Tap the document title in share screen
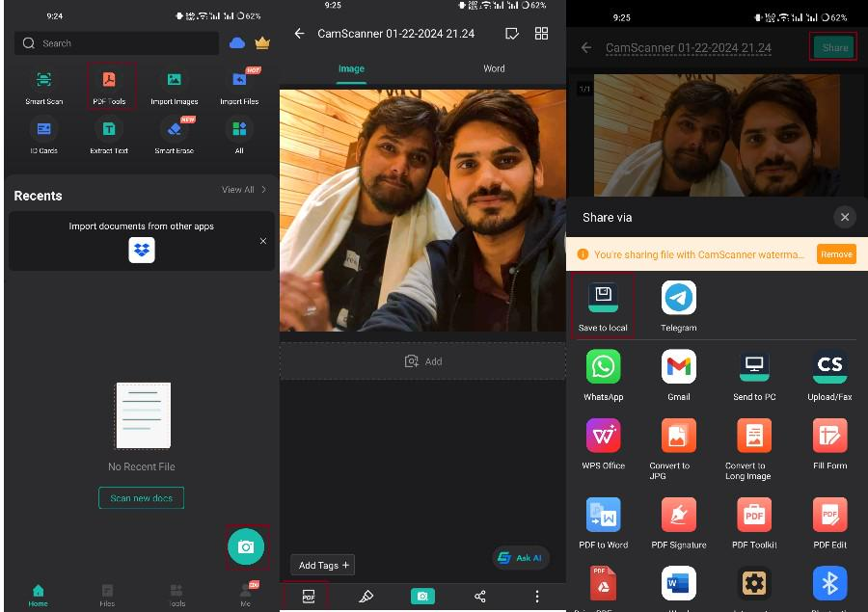Viewport: 868px width, 612px height. pos(688,48)
